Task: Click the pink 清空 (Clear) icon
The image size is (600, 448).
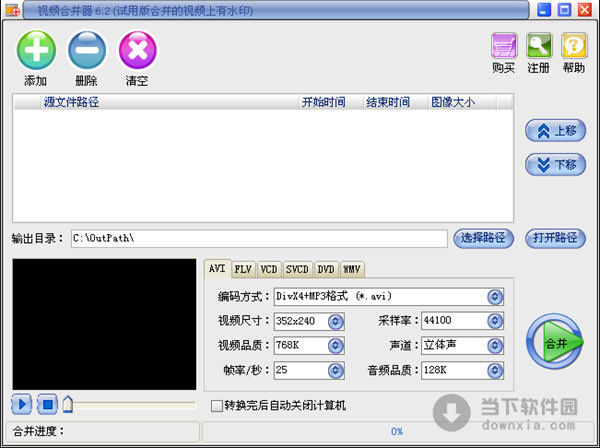Action: (138, 51)
